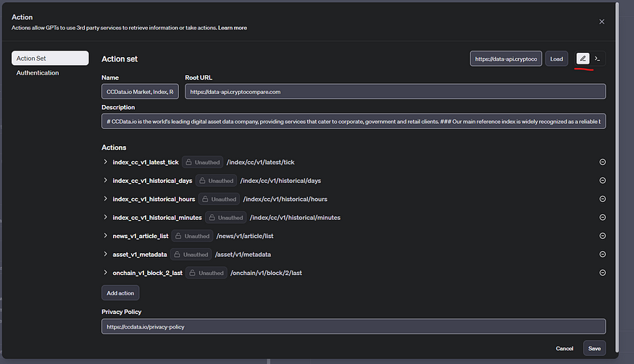Expand the news_v1_article_list action
This screenshot has height=364, width=634.
(106, 235)
